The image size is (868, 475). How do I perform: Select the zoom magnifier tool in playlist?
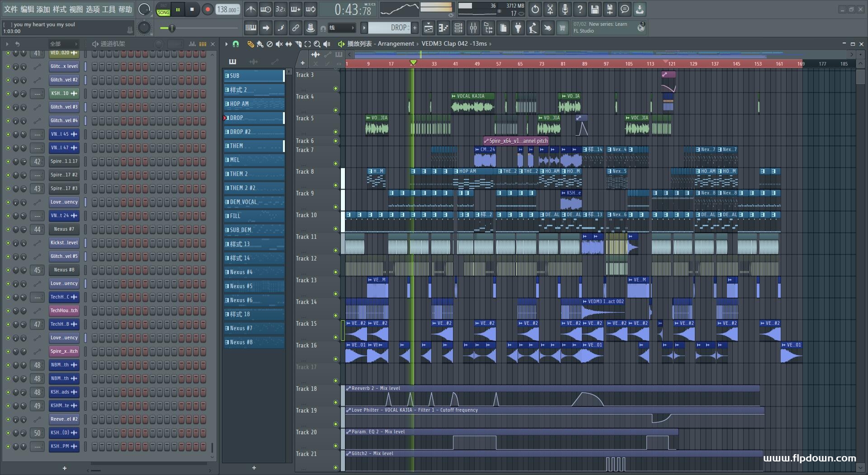(x=317, y=44)
